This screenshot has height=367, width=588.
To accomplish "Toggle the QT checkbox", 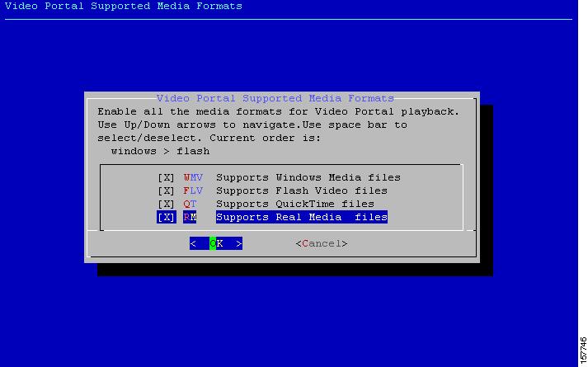I will click(166, 204).
